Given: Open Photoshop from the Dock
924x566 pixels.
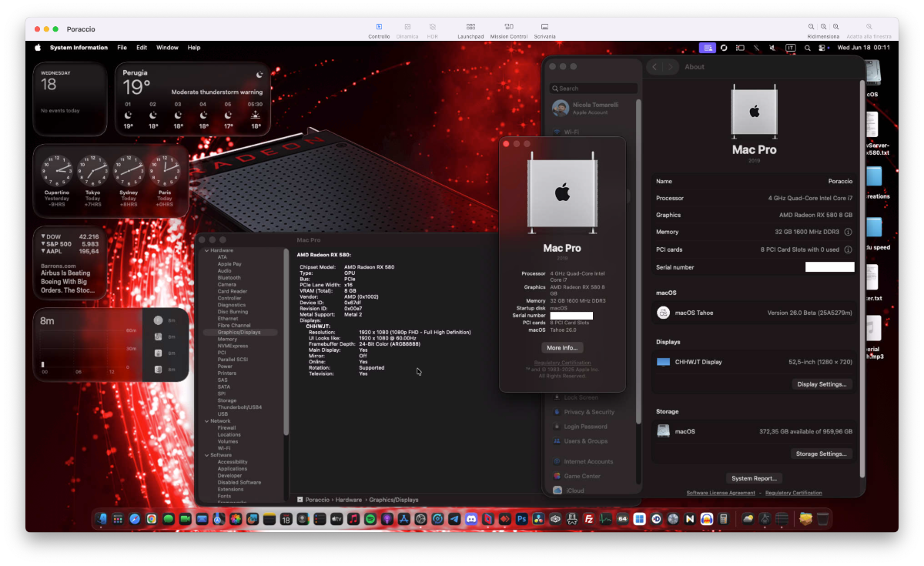Looking at the screenshot, I should (521, 519).
